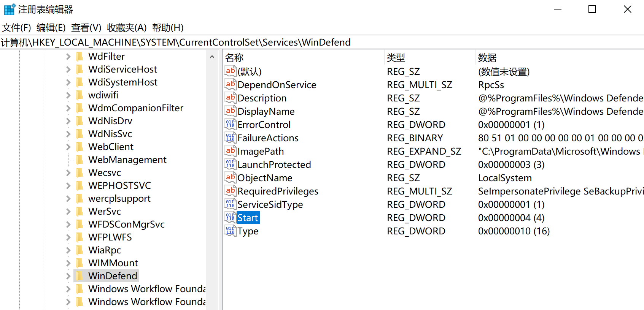Click the Start data 0x00000004 (4)
The image size is (644, 310).
pyautogui.click(x=511, y=218)
